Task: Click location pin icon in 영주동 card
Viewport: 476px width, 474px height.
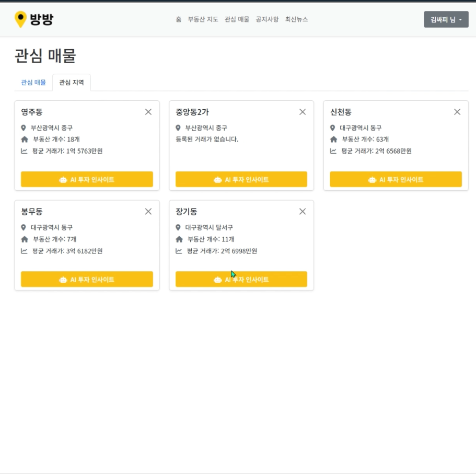Action: click(24, 128)
